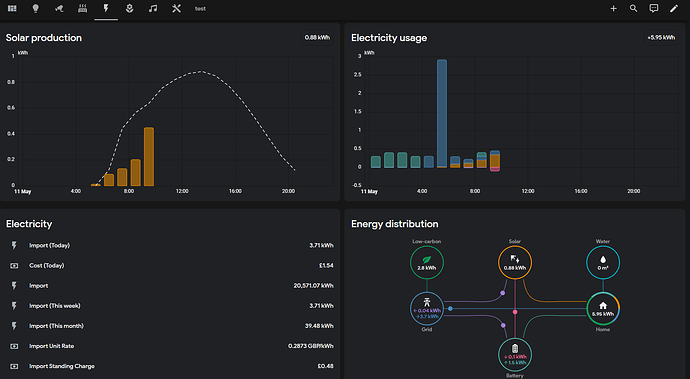Click the Home house circle node

603,309
